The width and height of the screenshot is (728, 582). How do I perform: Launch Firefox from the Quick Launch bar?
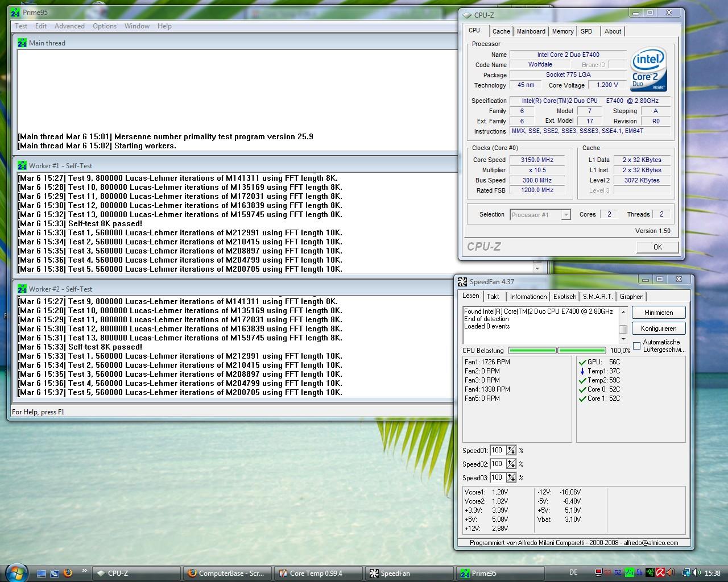point(68,573)
